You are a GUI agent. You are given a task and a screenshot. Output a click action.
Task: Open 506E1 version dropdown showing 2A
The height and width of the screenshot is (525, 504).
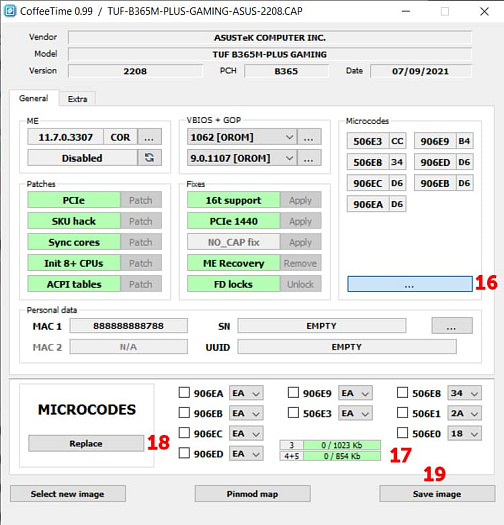click(465, 413)
